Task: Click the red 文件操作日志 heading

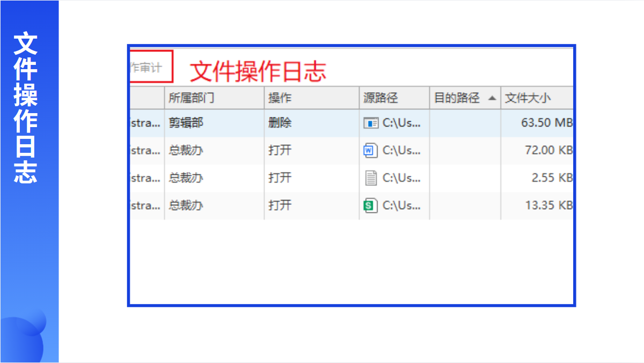Action: pos(258,71)
